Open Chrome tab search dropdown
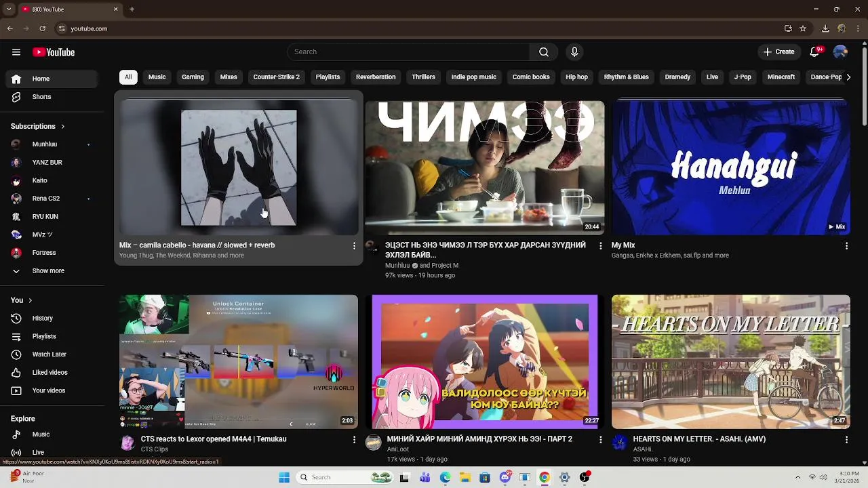868x488 pixels. [7, 9]
